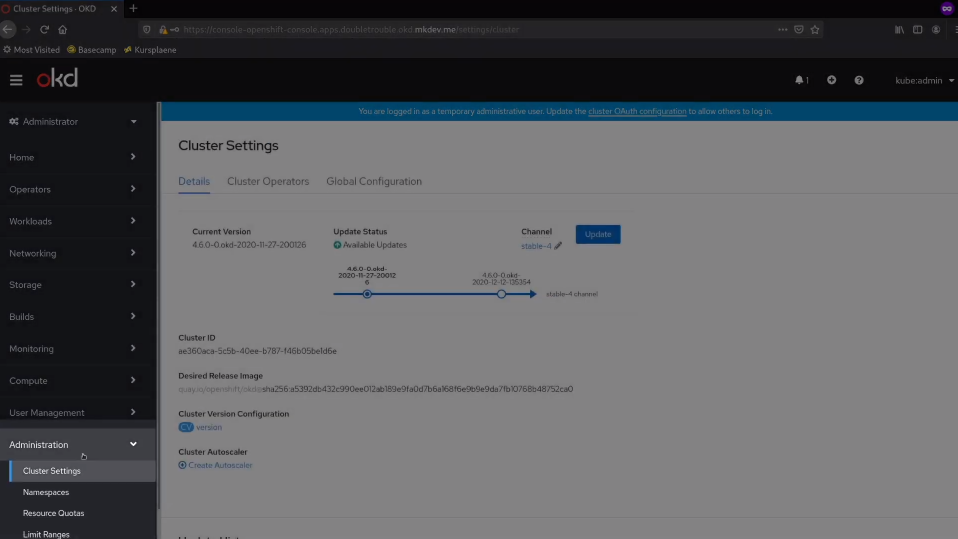This screenshot has width=958, height=539.
Task: Click 2020-12-12 version marker on update path
Action: (x=502, y=294)
